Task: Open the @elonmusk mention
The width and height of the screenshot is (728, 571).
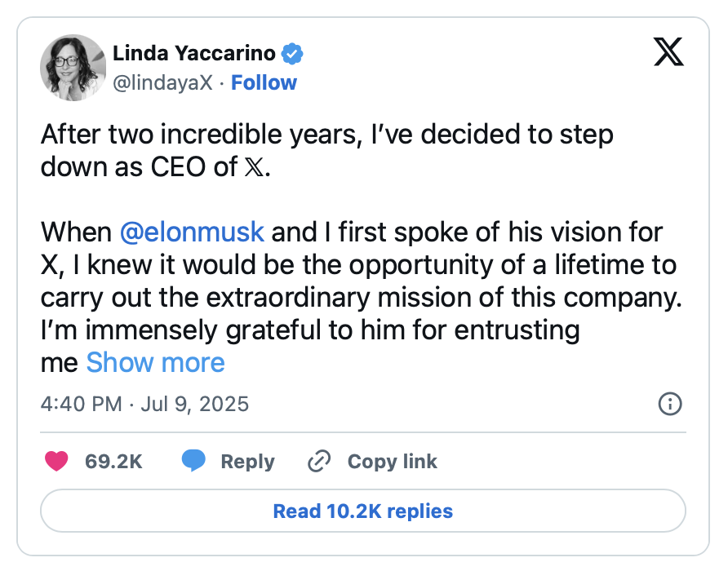Action: [x=193, y=232]
